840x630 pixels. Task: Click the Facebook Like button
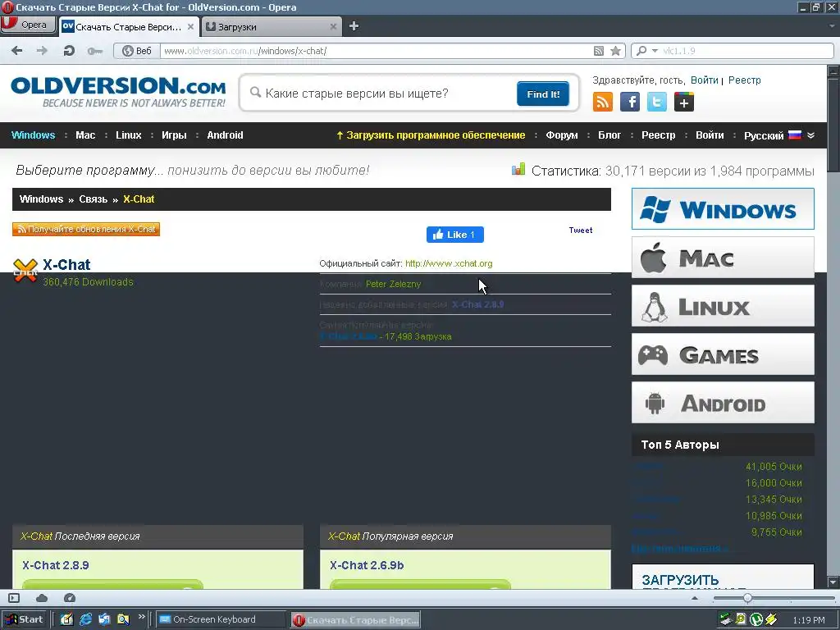click(x=454, y=235)
